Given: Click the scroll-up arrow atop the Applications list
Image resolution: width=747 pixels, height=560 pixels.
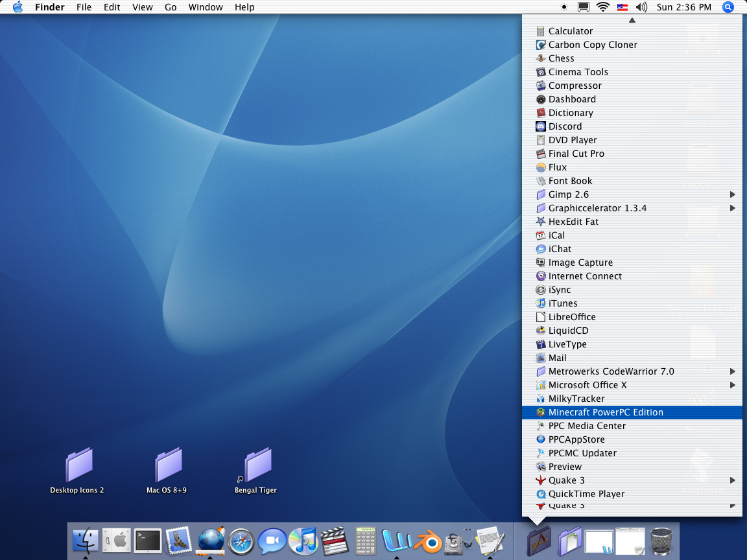Looking at the screenshot, I should (632, 20).
